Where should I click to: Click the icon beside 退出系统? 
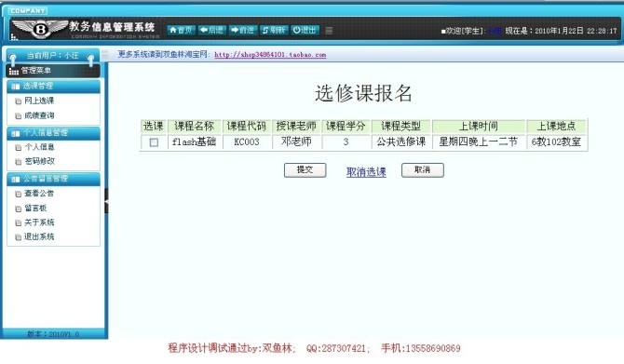tap(18, 237)
